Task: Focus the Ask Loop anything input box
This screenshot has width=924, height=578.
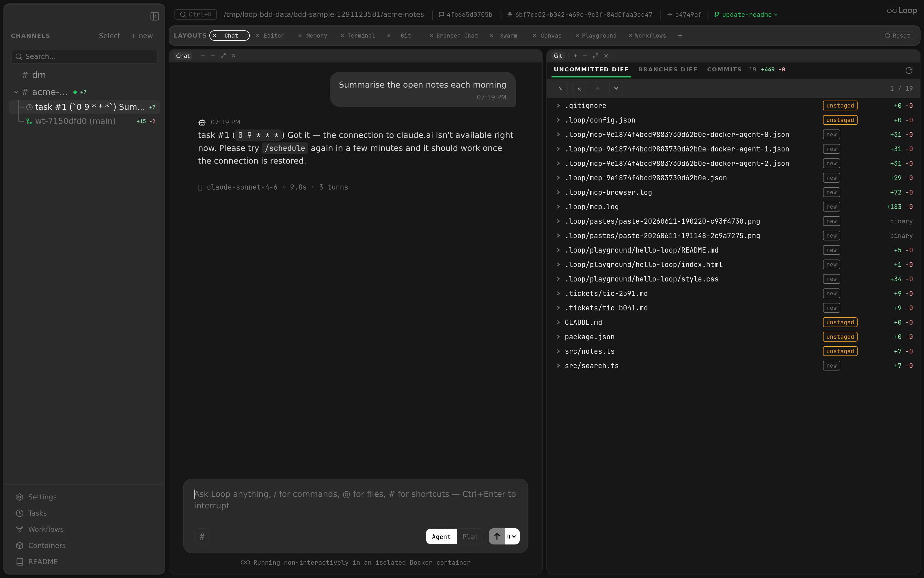Action: tap(355, 500)
